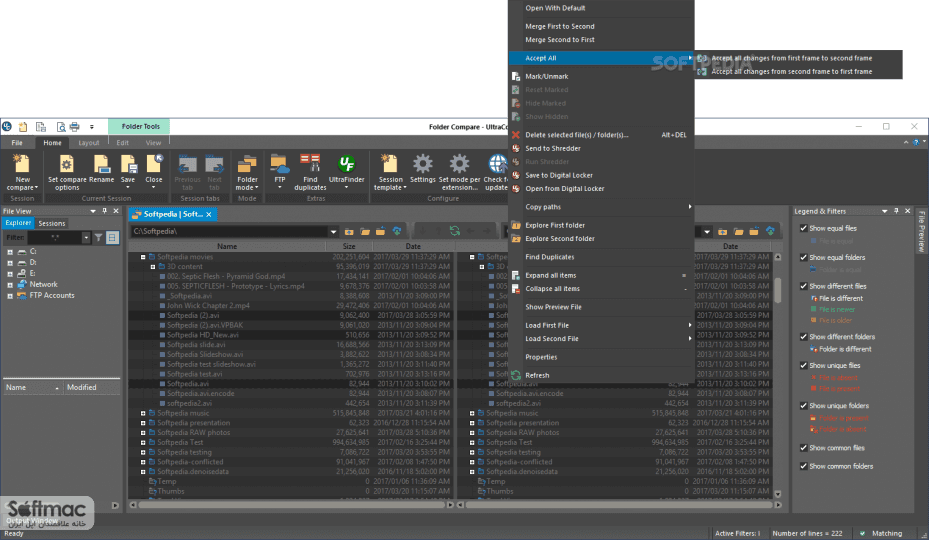Close the Softpedia session tab
929x540 pixels.
coord(209,215)
